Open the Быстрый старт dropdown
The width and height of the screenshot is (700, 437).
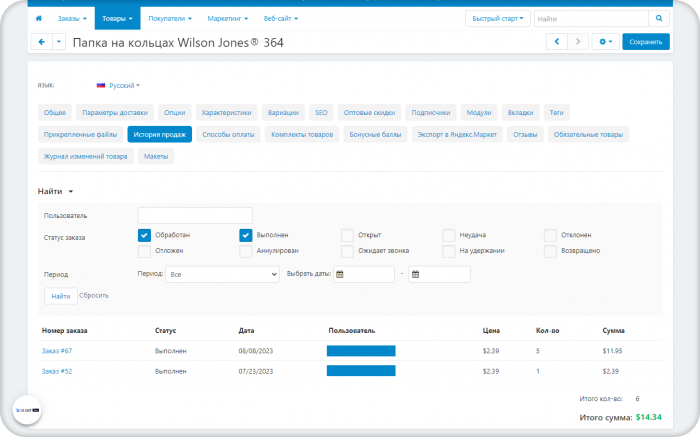(498, 18)
